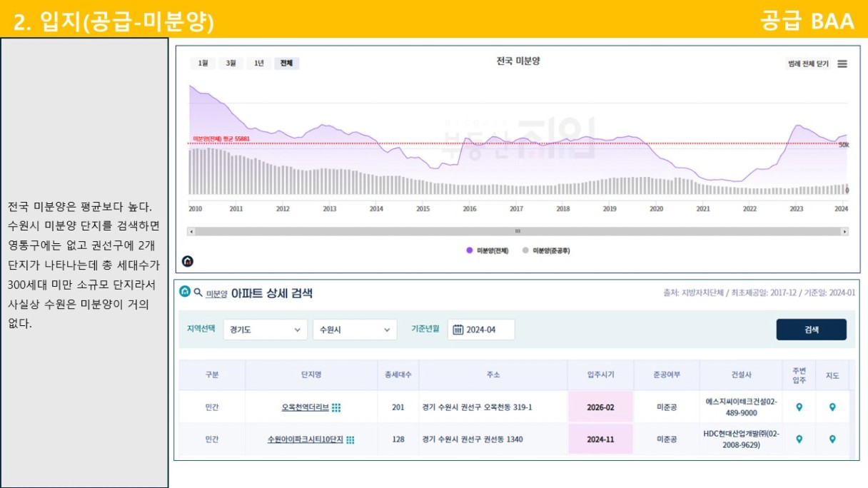Open the grid icon next to 오목천역더리브
This screenshot has height=488, width=868.
336,407
